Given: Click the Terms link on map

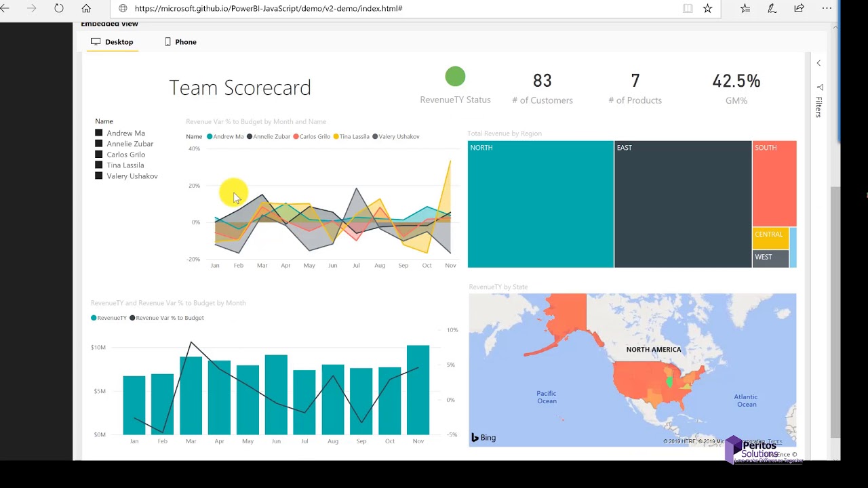Looking at the screenshot, I should [x=775, y=442].
